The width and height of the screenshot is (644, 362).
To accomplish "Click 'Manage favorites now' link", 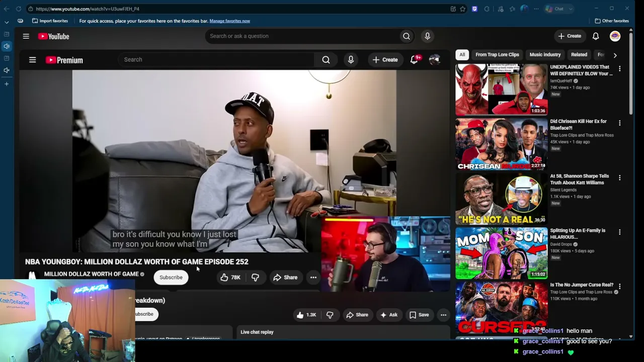I will (229, 21).
